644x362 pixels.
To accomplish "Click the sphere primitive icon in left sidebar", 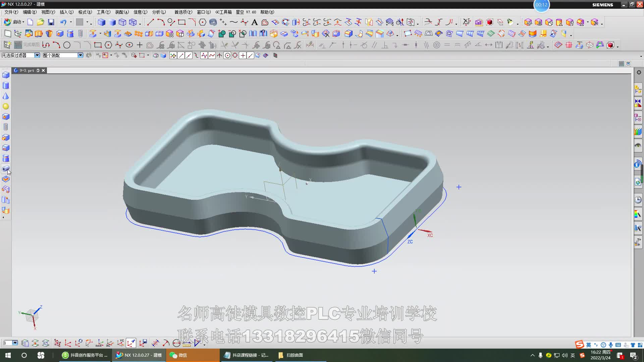I will (6, 107).
